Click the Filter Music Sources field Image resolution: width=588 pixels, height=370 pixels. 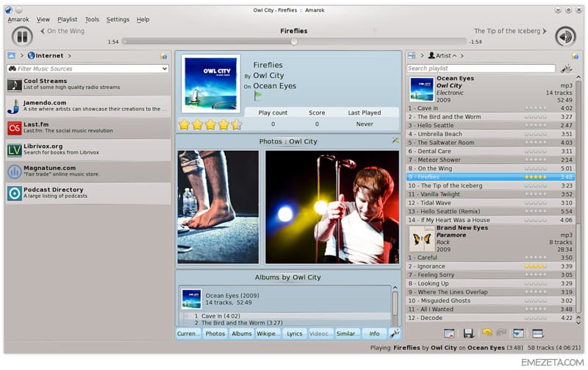pos(87,68)
